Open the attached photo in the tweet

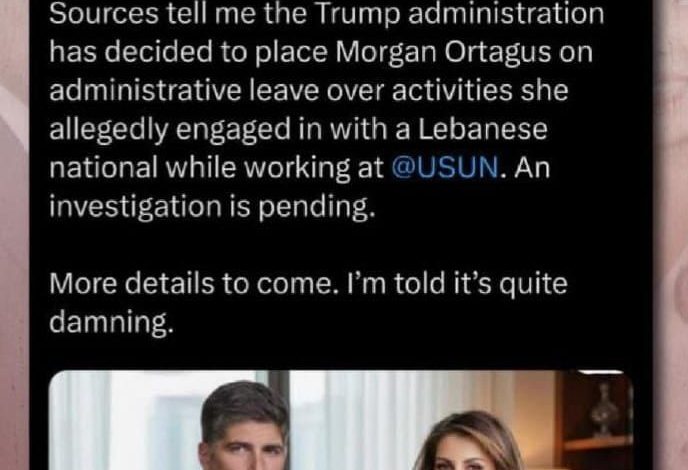pyautogui.click(x=341, y=420)
